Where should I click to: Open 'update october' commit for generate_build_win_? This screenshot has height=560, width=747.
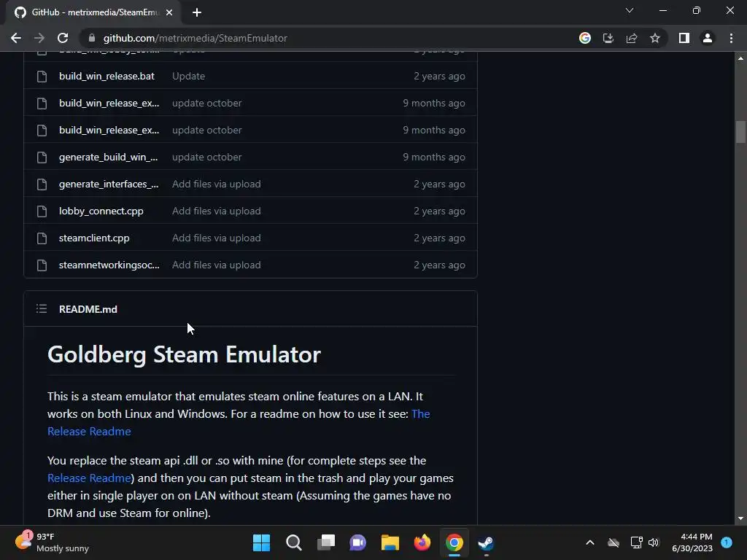(206, 157)
